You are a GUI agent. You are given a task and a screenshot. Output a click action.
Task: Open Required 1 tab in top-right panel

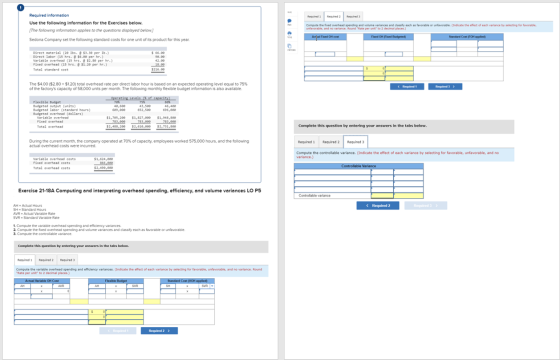pyautogui.click(x=314, y=16)
